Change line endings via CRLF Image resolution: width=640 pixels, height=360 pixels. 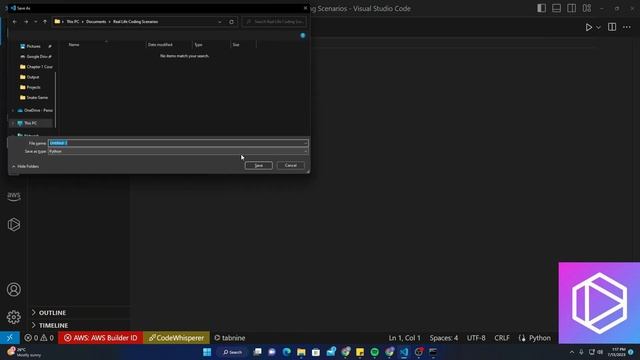(x=502, y=338)
